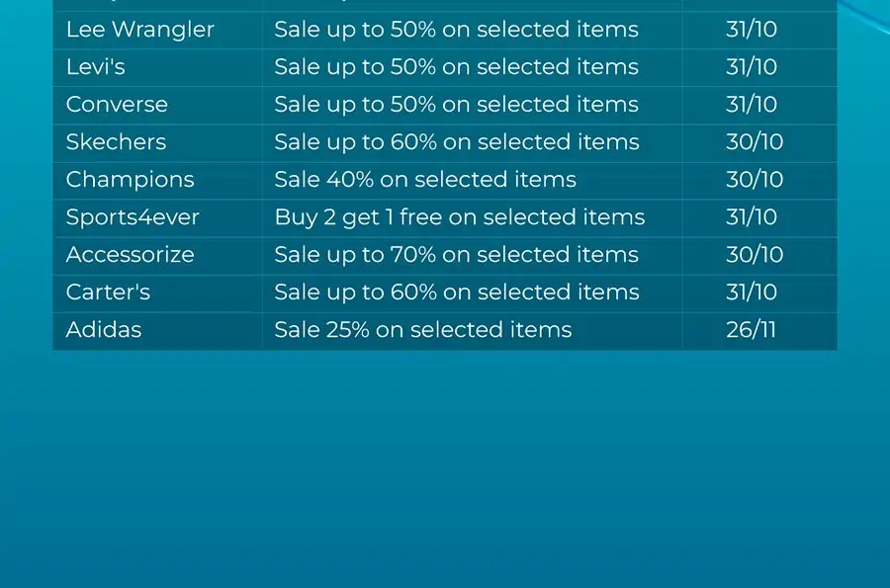Select the Sports4ever brand name
Image resolution: width=890 pixels, height=588 pixels.
[133, 217]
